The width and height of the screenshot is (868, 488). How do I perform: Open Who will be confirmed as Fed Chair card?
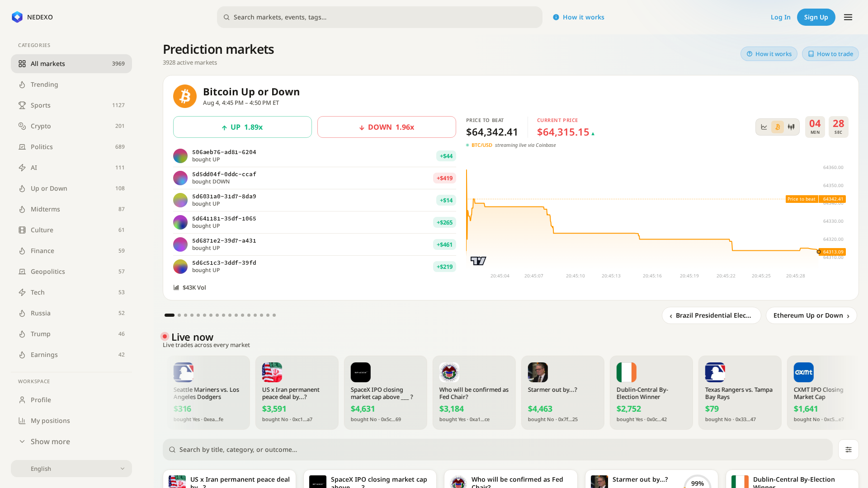[474, 393]
